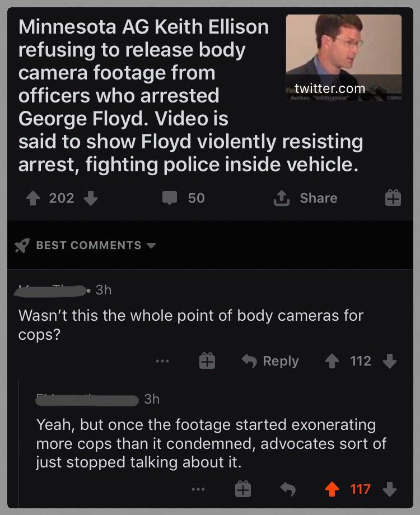The width and height of the screenshot is (420, 515).
Task: Downvote the reply with 117 points
Action: click(389, 489)
